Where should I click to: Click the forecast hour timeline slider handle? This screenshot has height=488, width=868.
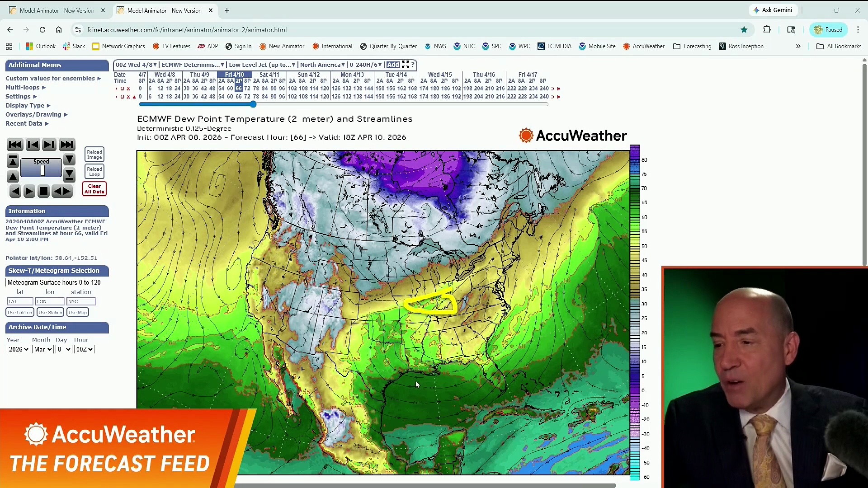[x=253, y=104]
